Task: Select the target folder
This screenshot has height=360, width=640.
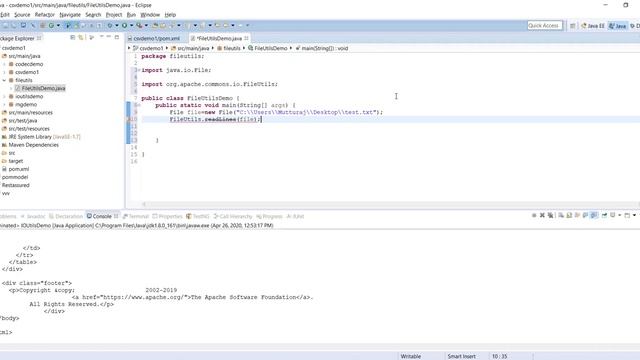Action: pos(13,161)
